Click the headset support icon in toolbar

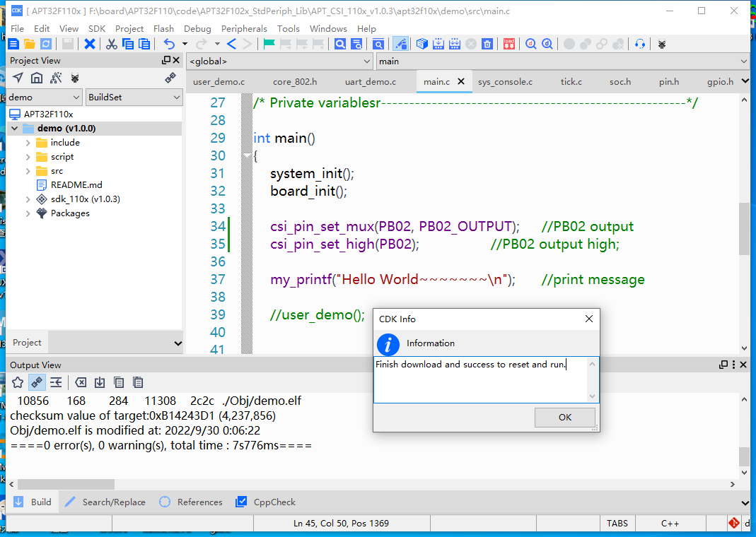[640, 44]
